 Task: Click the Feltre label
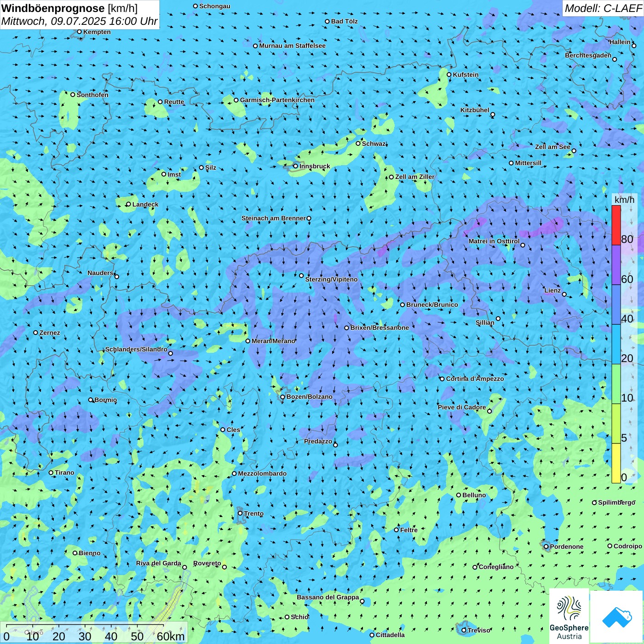[x=408, y=530]
